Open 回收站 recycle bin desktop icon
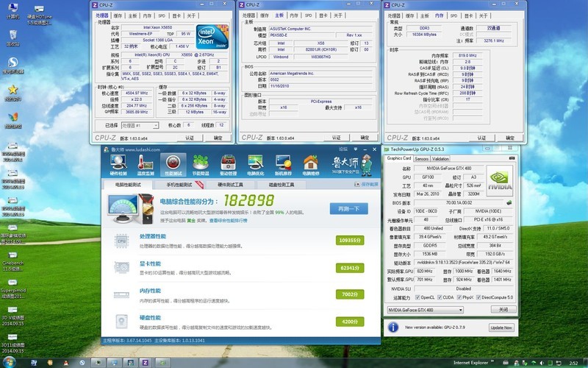Viewport: 588px width, 368px height. tap(12, 38)
